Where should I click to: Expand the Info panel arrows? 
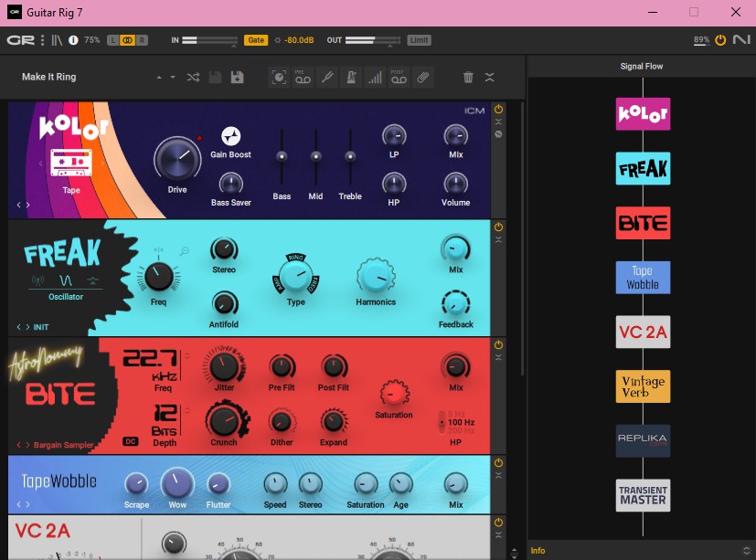[746, 550]
